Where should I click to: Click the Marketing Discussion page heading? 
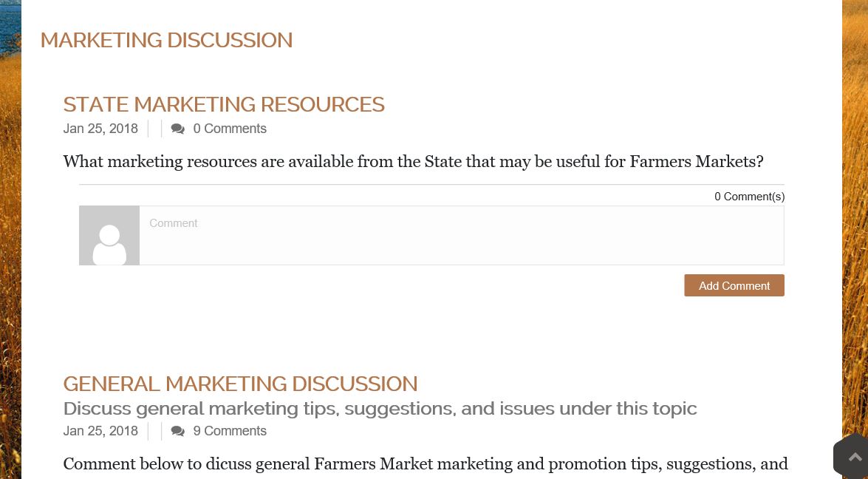coord(166,40)
